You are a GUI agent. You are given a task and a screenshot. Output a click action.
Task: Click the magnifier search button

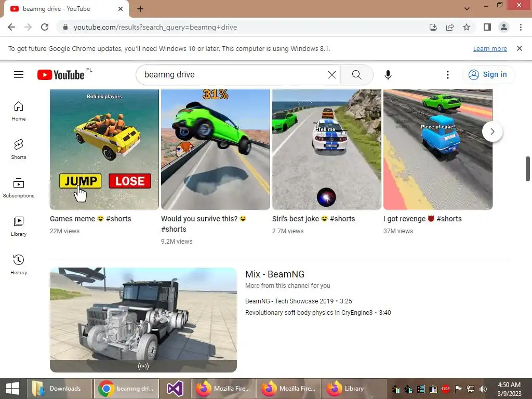pyautogui.click(x=356, y=75)
